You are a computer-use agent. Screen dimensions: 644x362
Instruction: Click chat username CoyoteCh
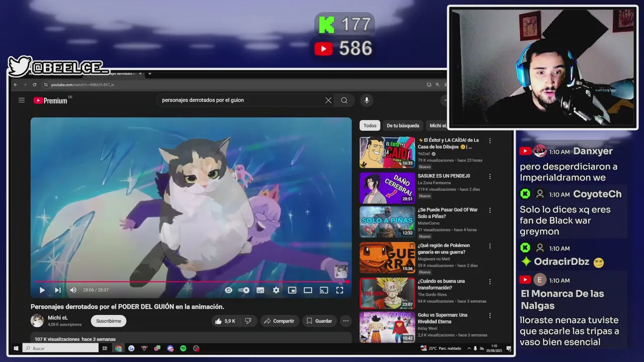pyautogui.click(x=597, y=194)
